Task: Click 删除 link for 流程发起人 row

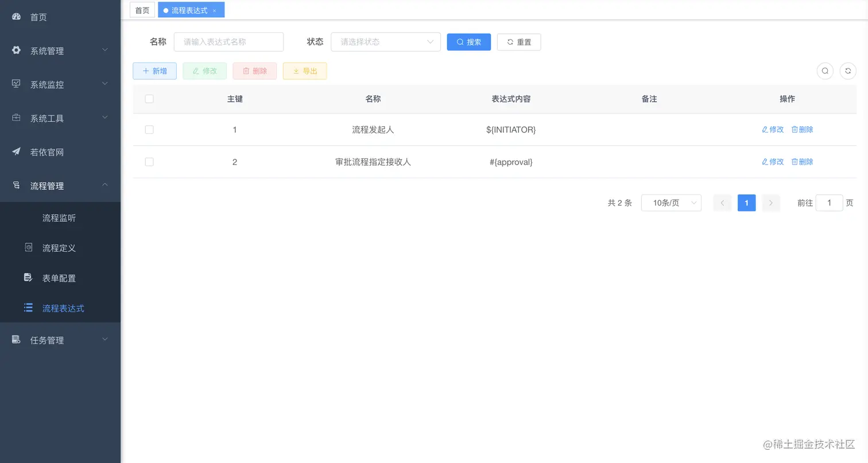Action: [x=803, y=130]
